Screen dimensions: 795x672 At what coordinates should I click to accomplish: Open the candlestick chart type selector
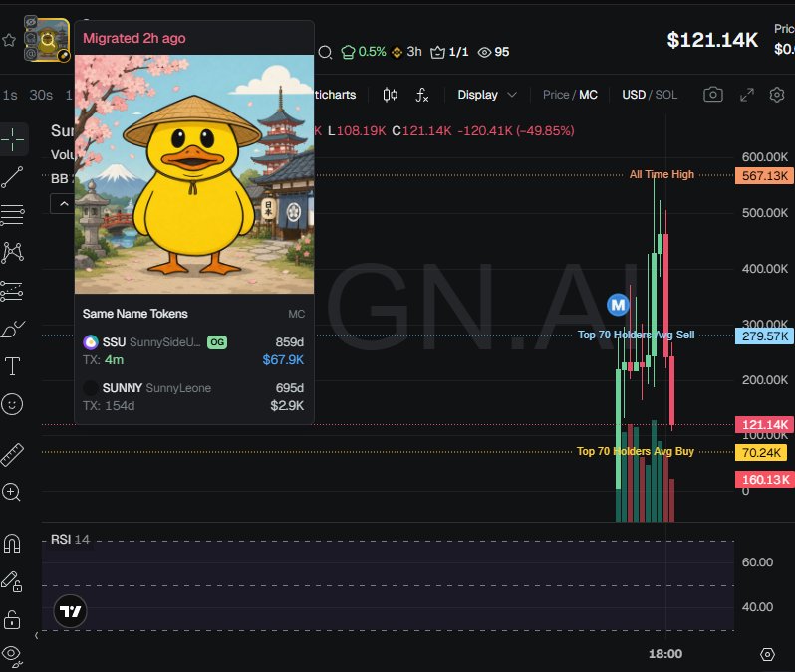[x=390, y=95]
